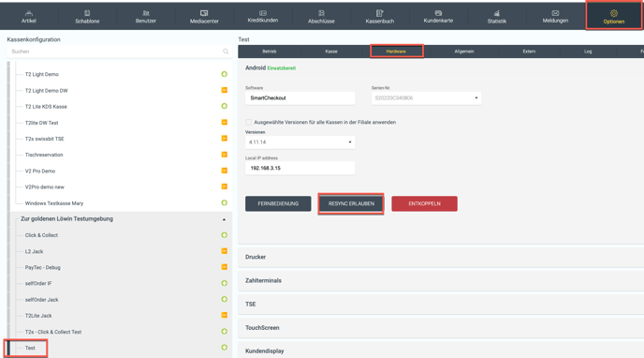644x358 pixels.
Task: Click orange status icon of L2 Jack
Action: (225, 251)
